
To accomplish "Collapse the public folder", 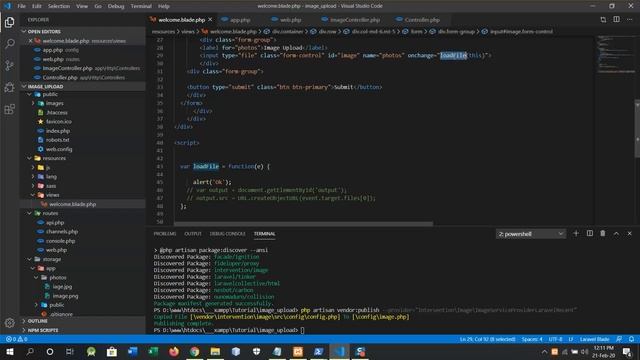I will click(30, 94).
